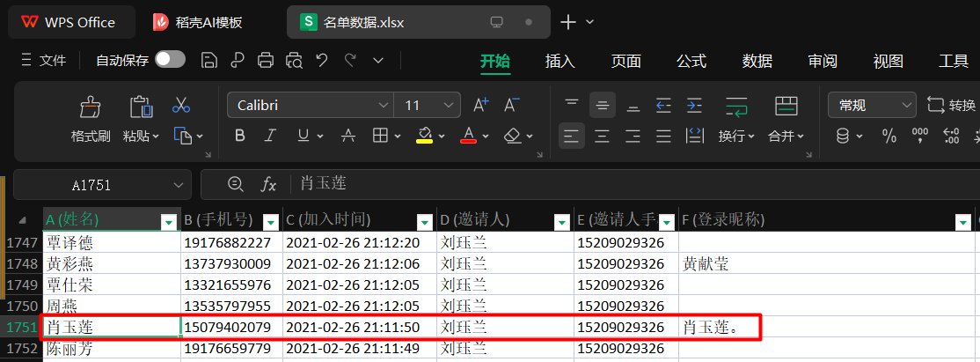Open filter dropdown for F (登录昵称) column
This screenshot has height=362, width=980.
(963, 222)
